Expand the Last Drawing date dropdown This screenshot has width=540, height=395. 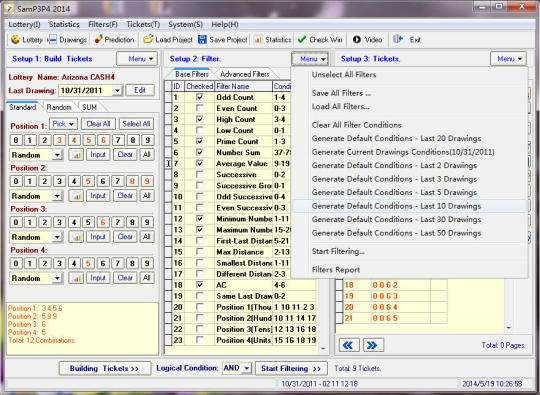pos(117,91)
